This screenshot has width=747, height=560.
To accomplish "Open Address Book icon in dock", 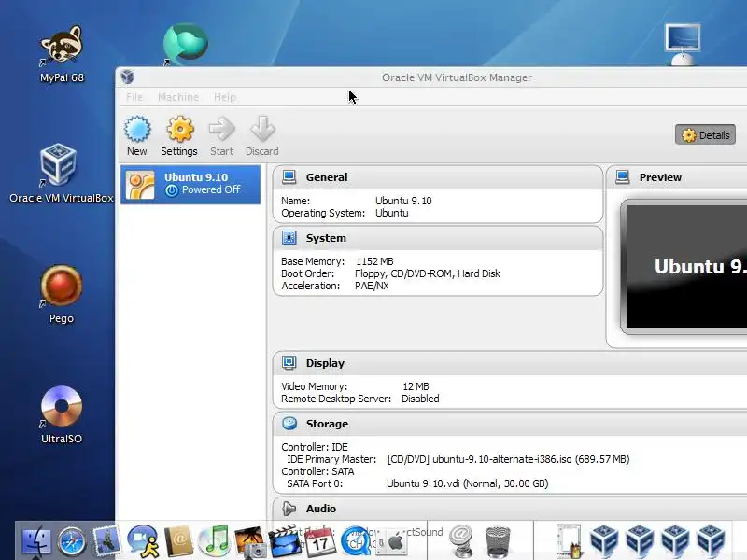I will click(178, 541).
